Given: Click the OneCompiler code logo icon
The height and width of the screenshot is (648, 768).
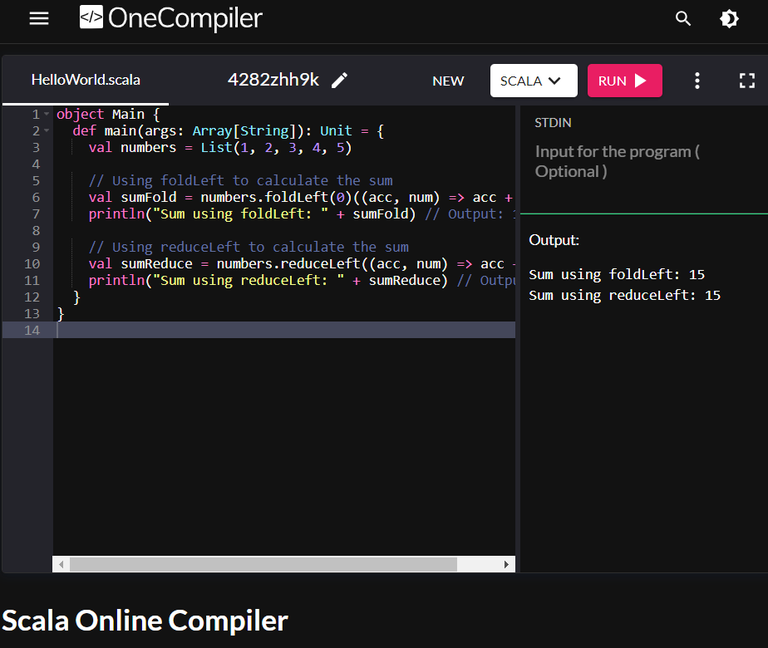Looking at the screenshot, I should (91, 18).
